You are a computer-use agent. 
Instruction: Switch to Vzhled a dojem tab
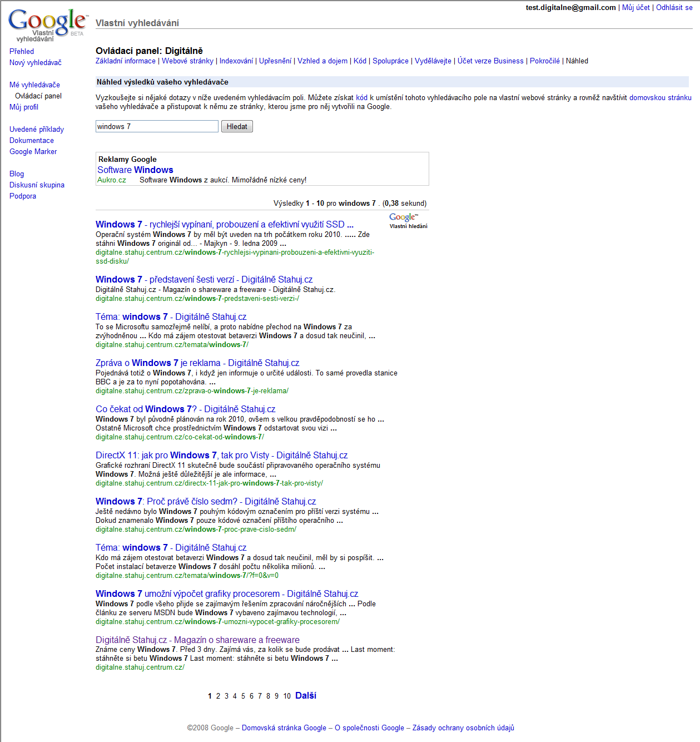(322, 61)
